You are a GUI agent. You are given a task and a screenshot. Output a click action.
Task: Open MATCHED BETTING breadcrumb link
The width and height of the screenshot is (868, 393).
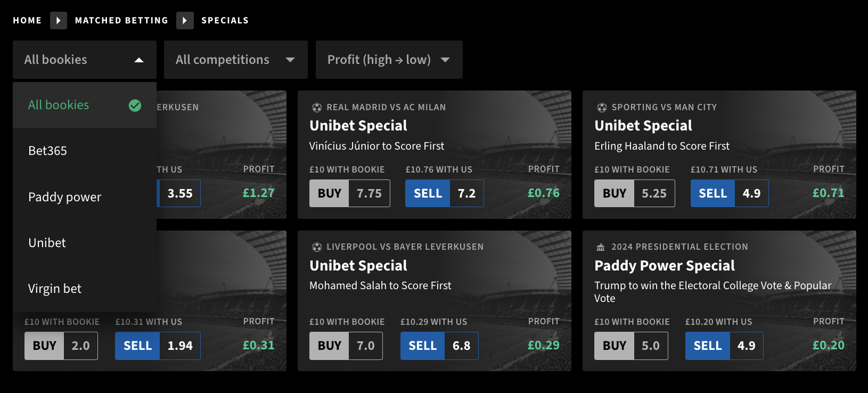pyautogui.click(x=121, y=20)
